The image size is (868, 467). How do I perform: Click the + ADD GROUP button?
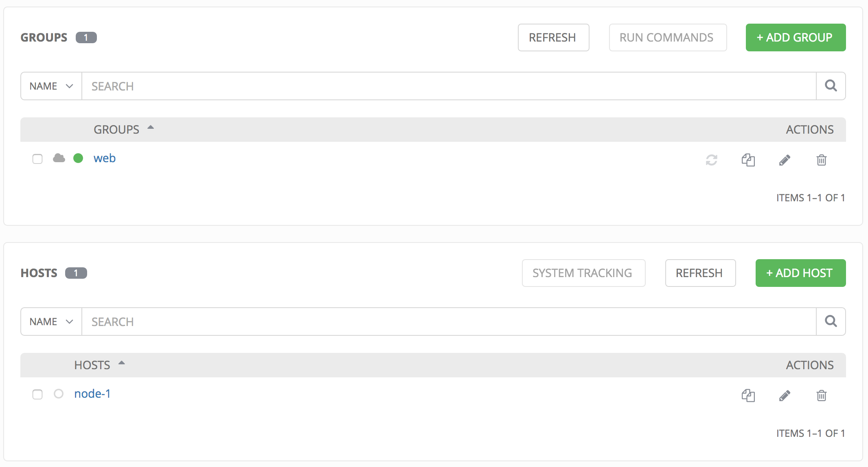(x=796, y=37)
